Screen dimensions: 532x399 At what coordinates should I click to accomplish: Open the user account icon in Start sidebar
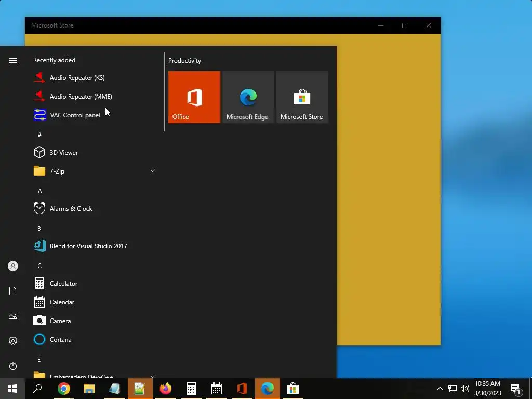coord(13,266)
